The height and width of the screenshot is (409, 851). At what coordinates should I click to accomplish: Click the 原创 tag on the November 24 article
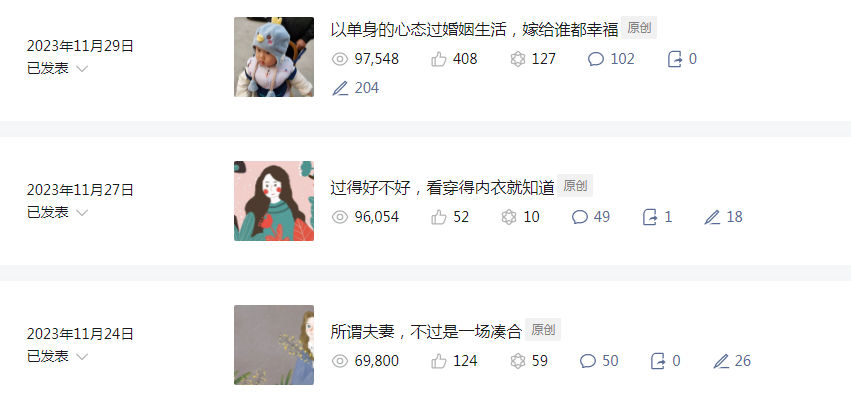pos(543,330)
